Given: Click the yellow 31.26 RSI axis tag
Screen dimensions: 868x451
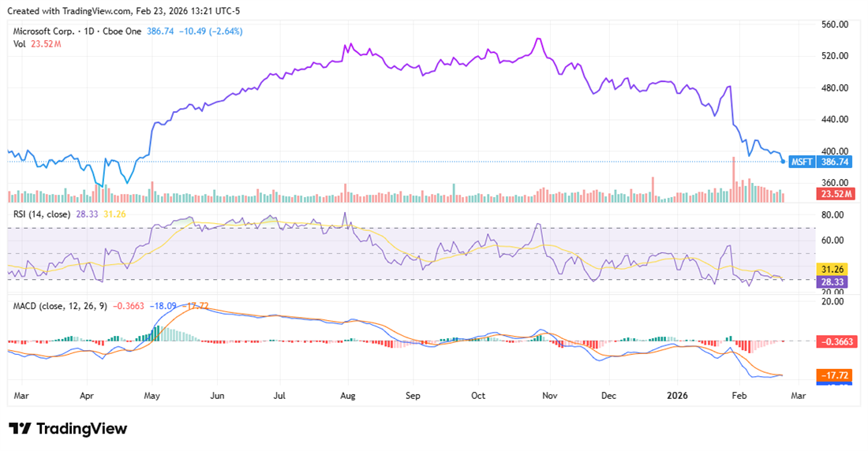Looking at the screenshot, I should click(x=834, y=269).
